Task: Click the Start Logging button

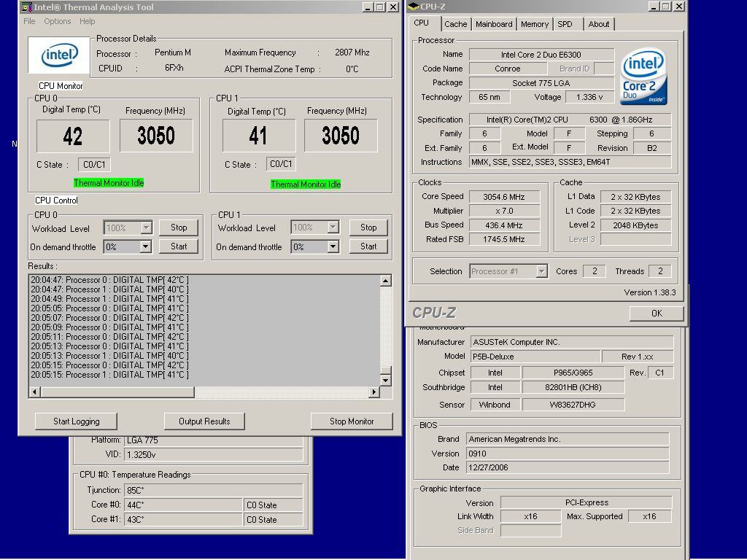Action: point(76,421)
